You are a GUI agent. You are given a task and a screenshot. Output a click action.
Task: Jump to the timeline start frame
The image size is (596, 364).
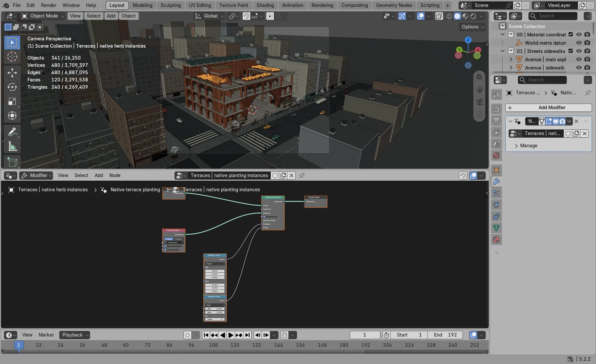tap(206, 335)
